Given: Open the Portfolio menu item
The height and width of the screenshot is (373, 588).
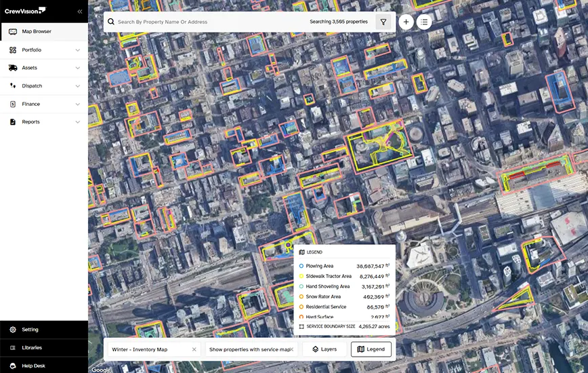Looking at the screenshot, I should 44,50.
